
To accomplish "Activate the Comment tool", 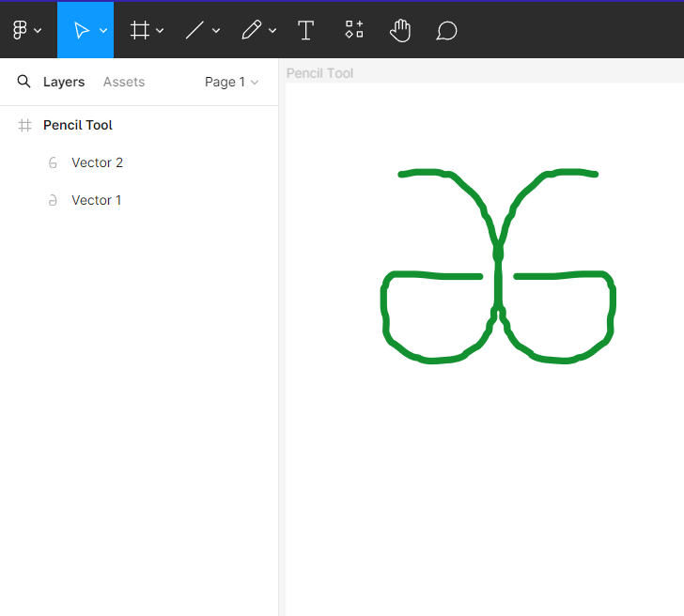I will pos(446,31).
